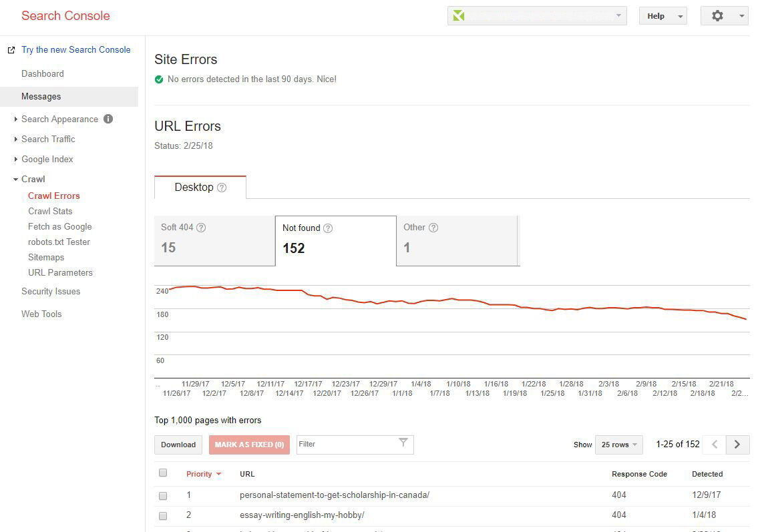Click the Not found help icon
This screenshot has width=760, height=532.
pos(328,228)
